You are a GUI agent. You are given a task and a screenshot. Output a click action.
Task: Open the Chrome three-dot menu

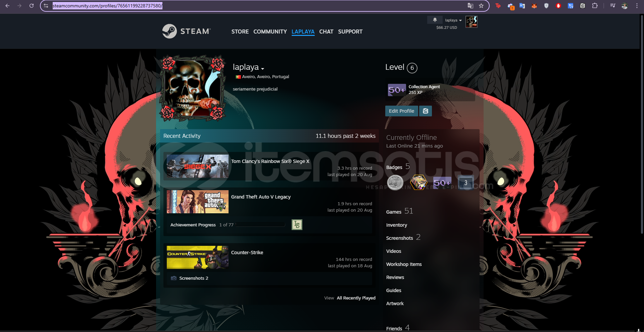(x=637, y=6)
